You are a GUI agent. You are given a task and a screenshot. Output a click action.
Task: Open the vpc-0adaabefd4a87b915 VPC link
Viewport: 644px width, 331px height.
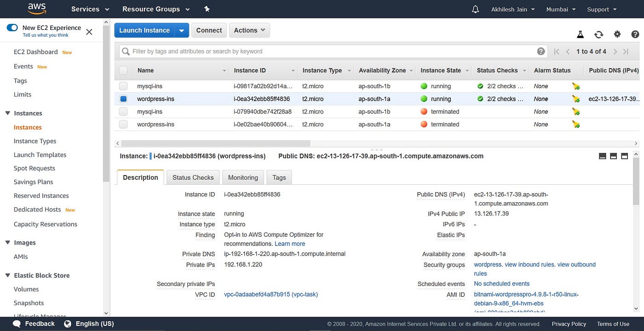coord(271,294)
